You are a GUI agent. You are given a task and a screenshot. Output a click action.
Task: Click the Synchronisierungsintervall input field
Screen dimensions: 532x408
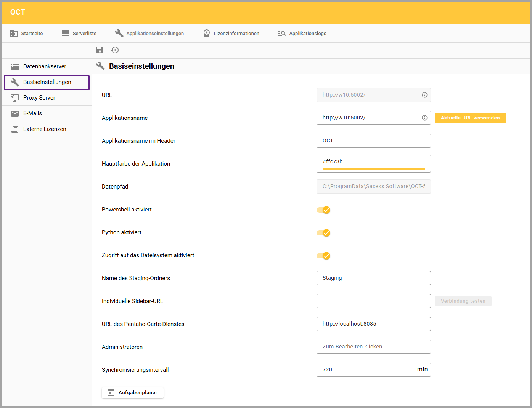pyautogui.click(x=366, y=369)
